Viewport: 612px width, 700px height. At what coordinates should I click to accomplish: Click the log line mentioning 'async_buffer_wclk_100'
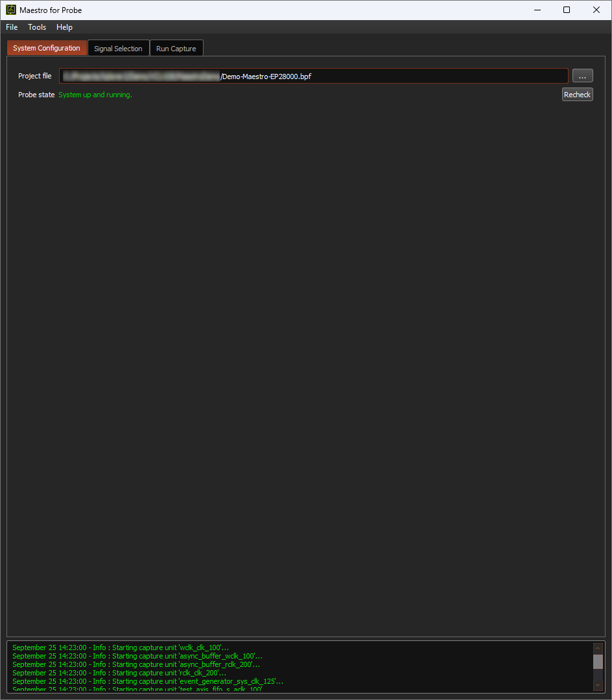pyautogui.click(x=137, y=656)
